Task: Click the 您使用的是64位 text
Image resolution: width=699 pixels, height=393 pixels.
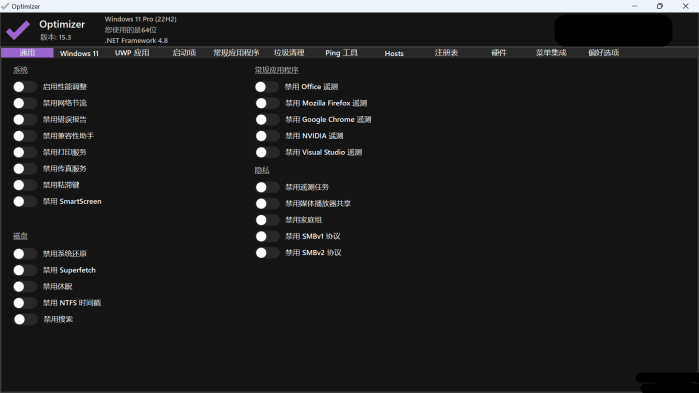Action: coord(131,30)
